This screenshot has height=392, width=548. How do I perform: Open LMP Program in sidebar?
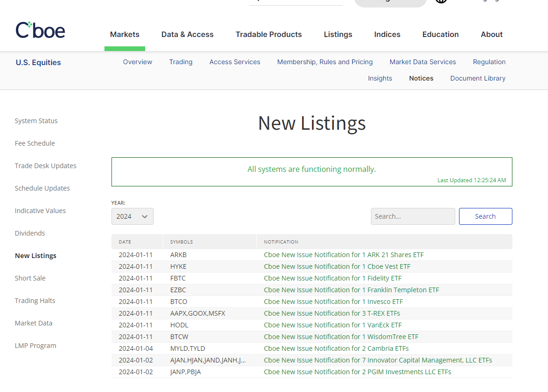[35, 346]
